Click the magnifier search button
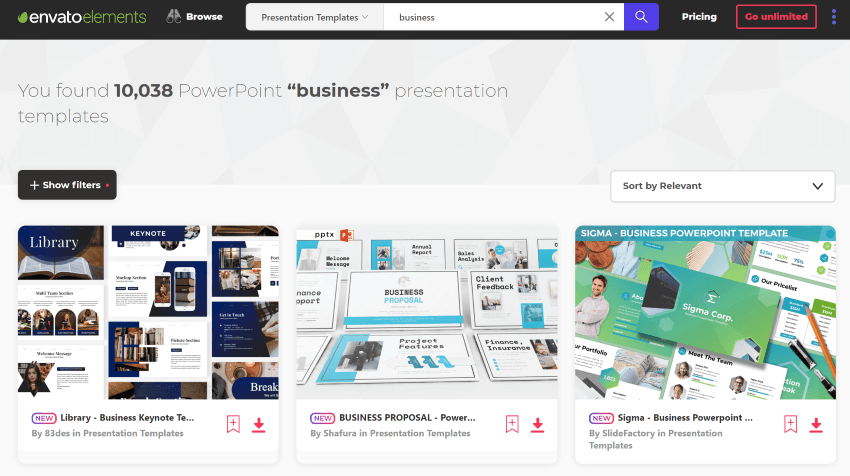 (x=641, y=17)
